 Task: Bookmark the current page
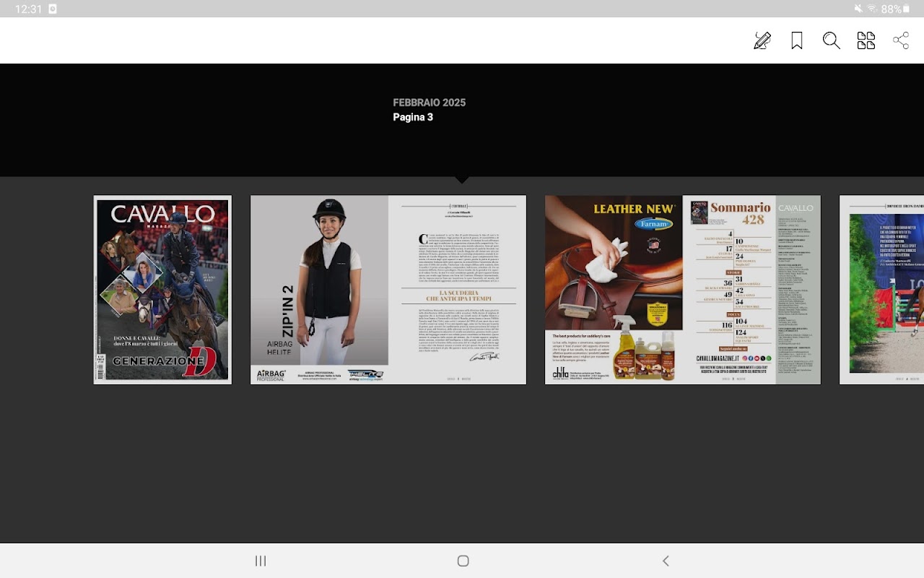797,40
